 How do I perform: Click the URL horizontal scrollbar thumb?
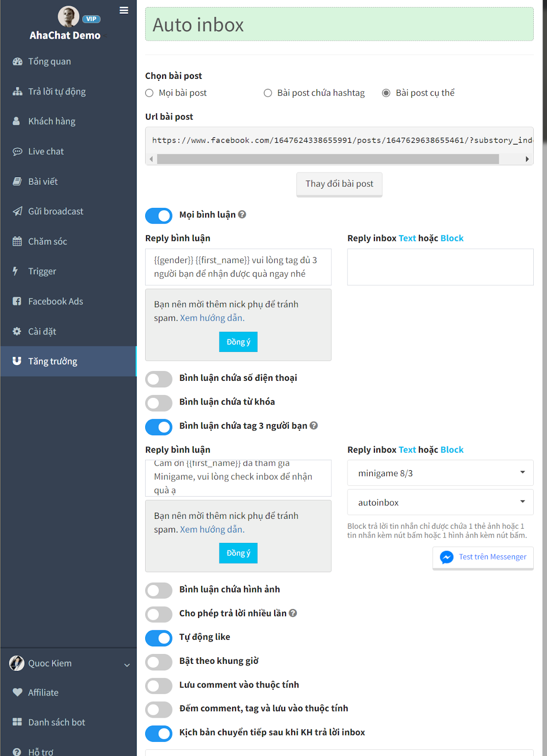pos(328,159)
